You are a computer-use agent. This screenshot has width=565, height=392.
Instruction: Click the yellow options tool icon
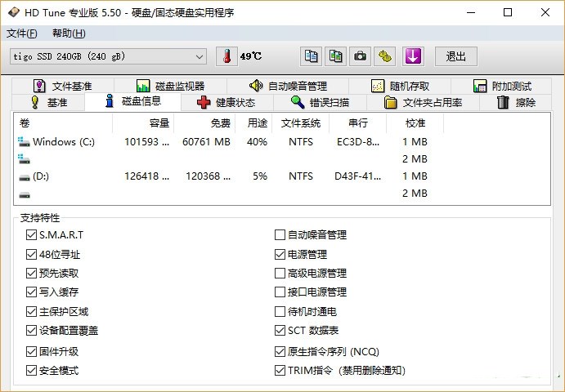[384, 56]
